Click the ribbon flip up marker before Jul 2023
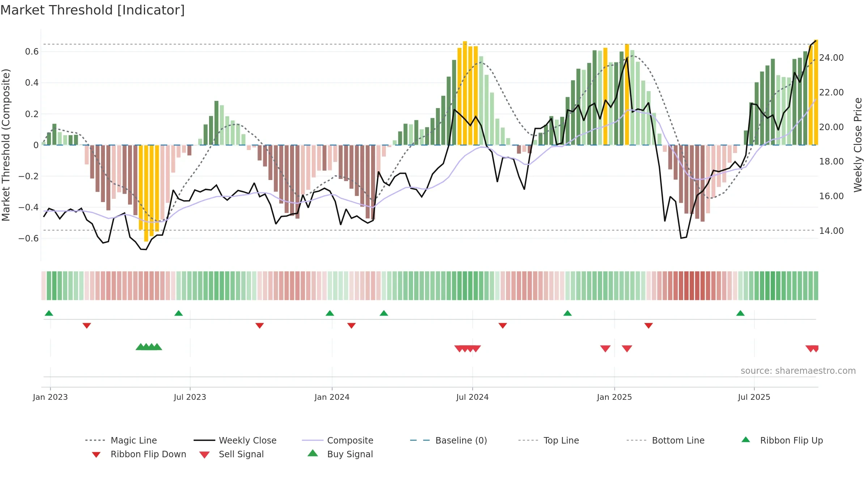Viewport: 868px width, 488px height. (x=179, y=313)
